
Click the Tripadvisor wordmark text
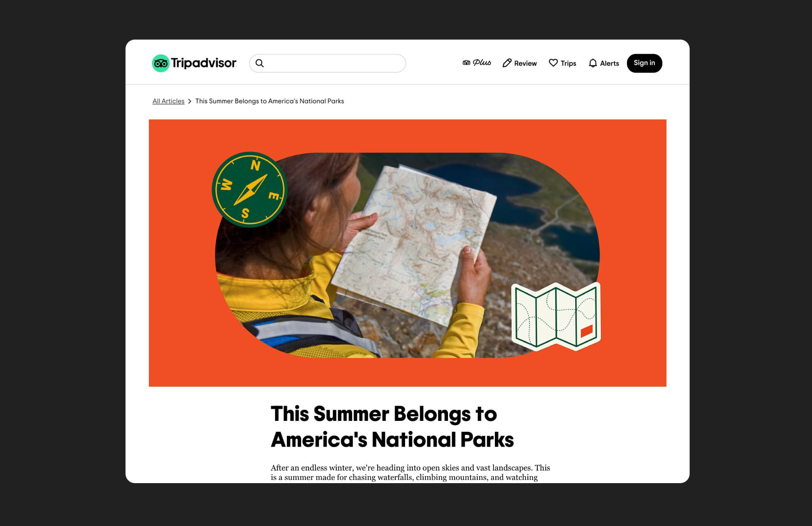coord(203,63)
